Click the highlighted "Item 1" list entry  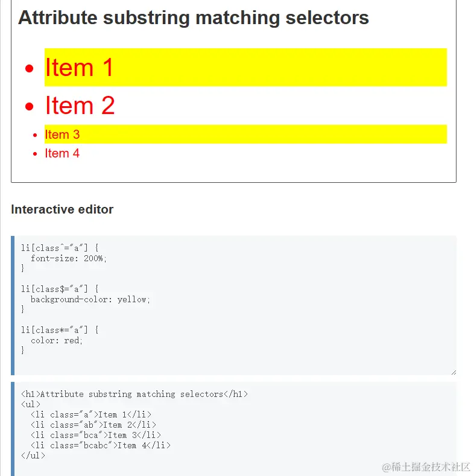click(x=79, y=67)
